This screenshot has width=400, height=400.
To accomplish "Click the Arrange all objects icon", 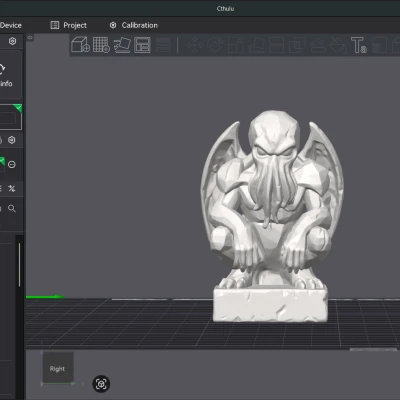I will [142, 45].
